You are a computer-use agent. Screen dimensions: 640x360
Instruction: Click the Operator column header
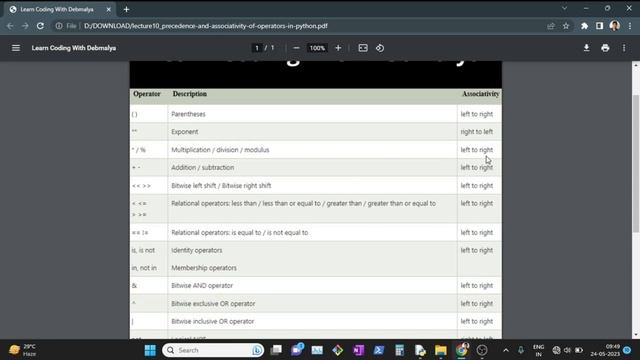[x=147, y=94]
